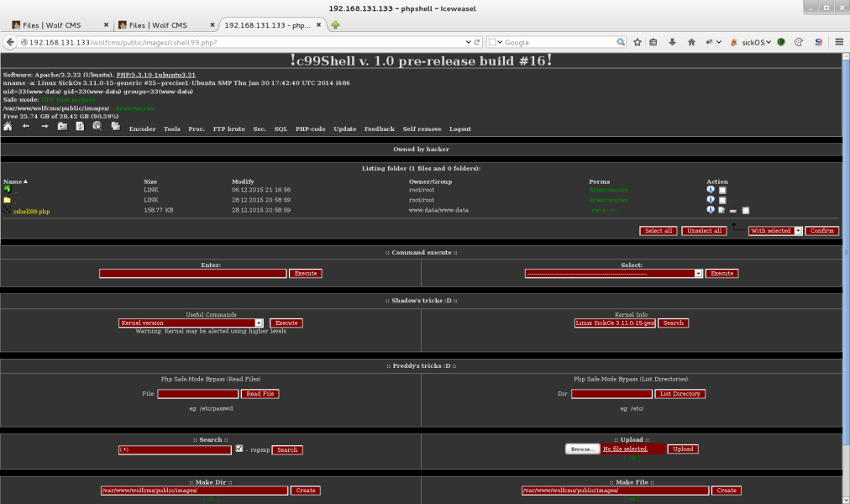Open the Encoder menu item
The width and height of the screenshot is (850, 504).
(x=142, y=129)
